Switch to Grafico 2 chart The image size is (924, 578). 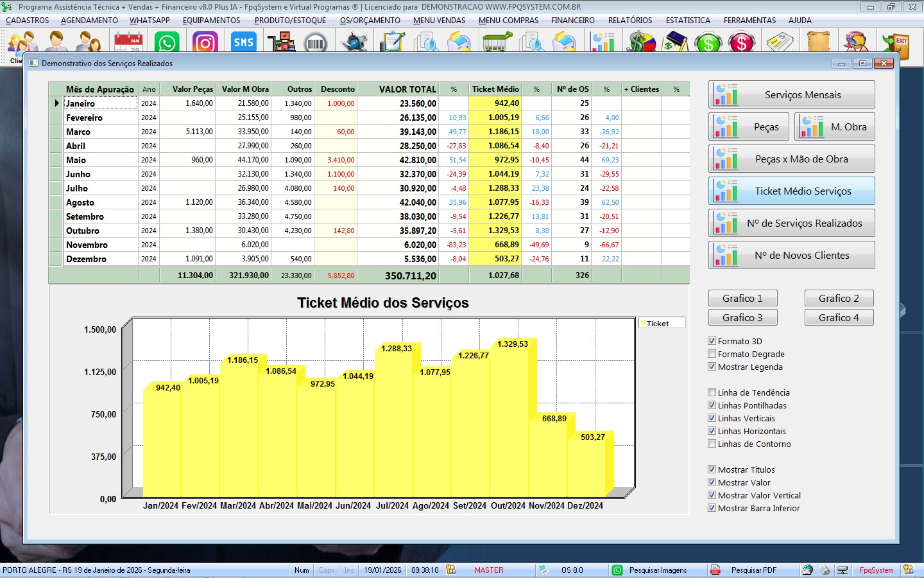(x=839, y=298)
